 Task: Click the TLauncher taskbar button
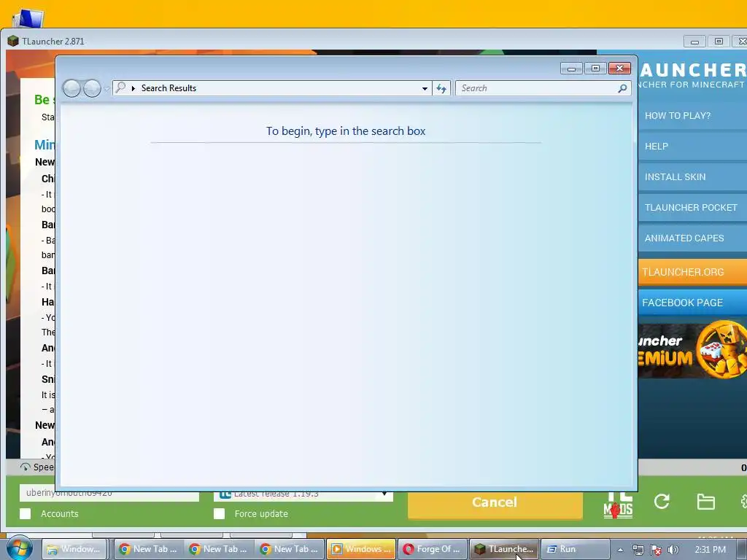503,549
